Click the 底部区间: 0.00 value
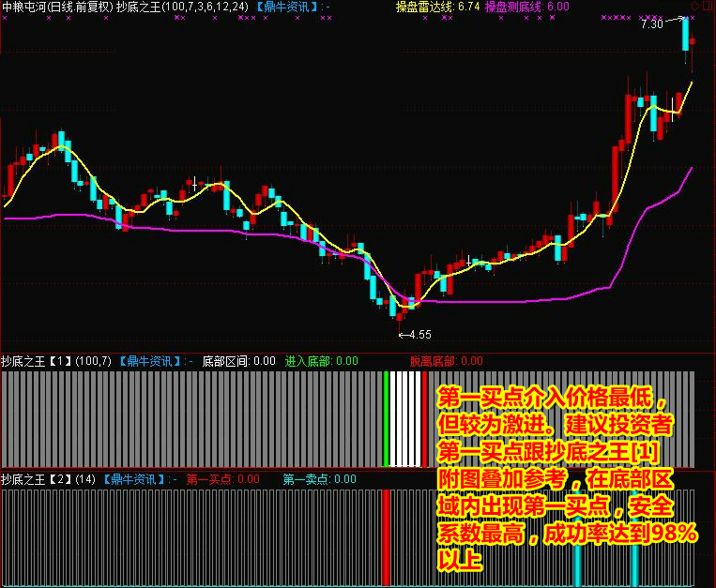716x588 pixels. 238,361
